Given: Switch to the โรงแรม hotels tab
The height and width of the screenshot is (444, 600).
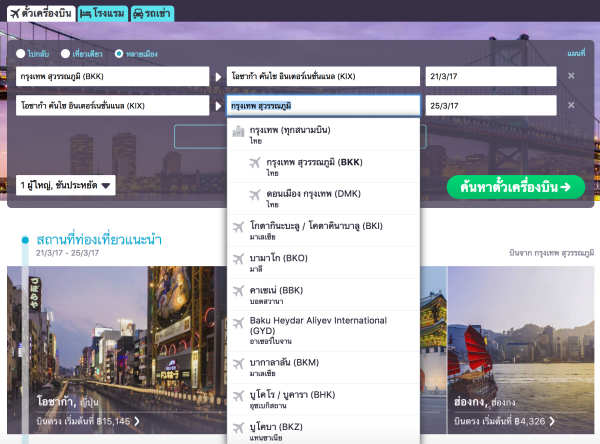Looking at the screenshot, I should coord(103,13).
